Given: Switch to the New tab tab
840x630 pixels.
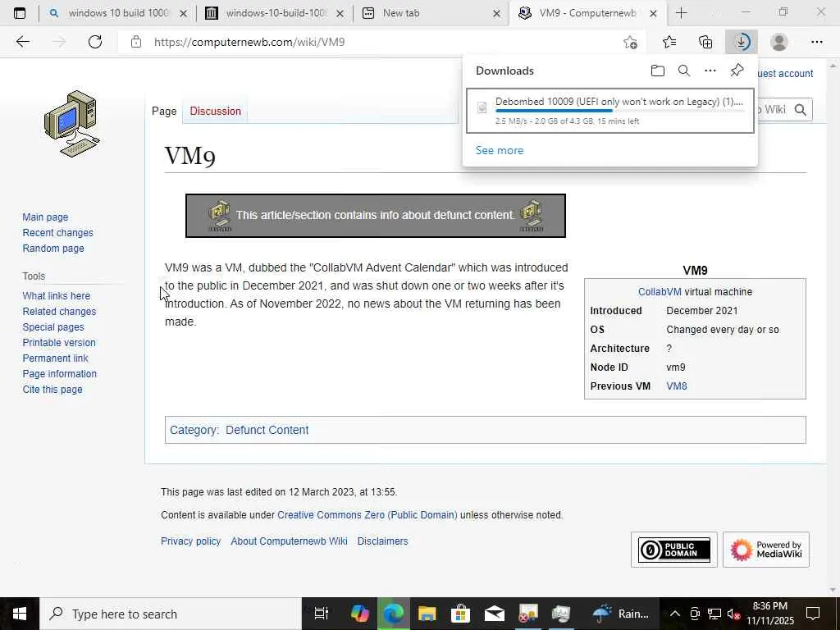Looking at the screenshot, I should click(x=431, y=13).
